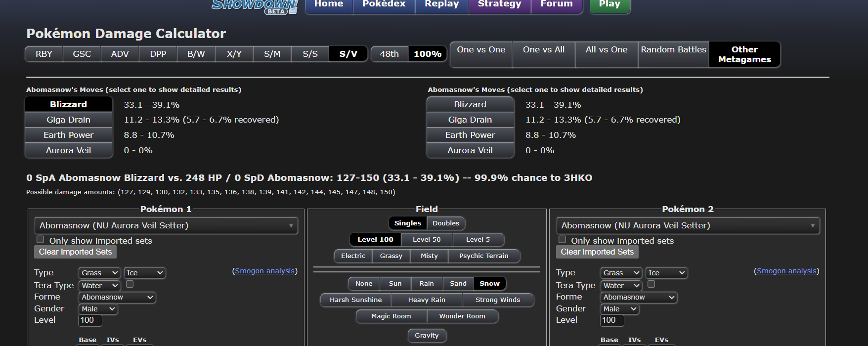Open Pokémon 1 Smogon analysis link
The height and width of the screenshot is (346, 868).
(x=264, y=271)
